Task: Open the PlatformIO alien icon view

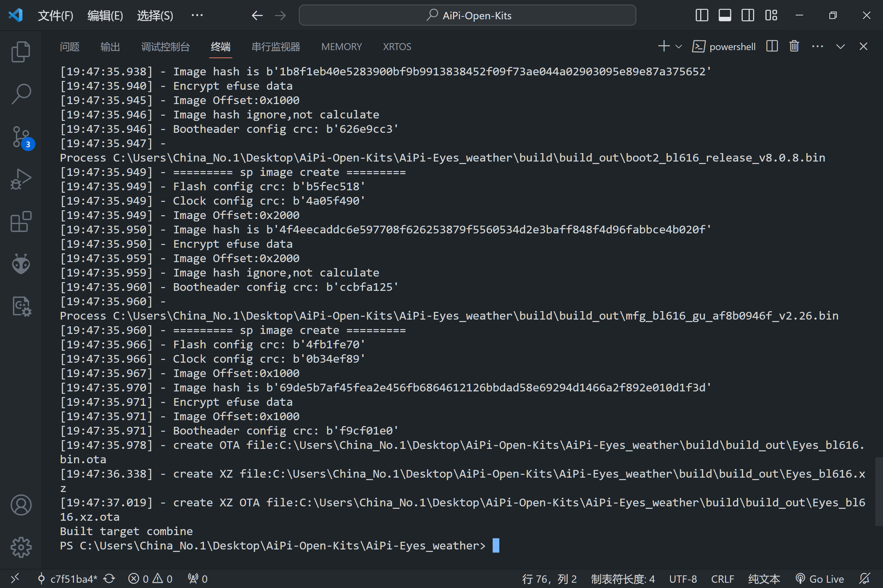Action: [x=21, y=264]
